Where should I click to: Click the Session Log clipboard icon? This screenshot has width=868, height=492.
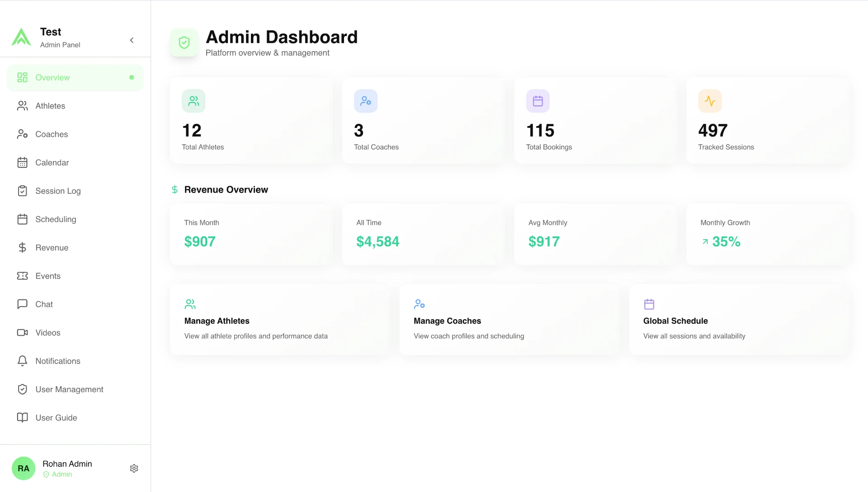pyautogui.click(x=22, y=191)
